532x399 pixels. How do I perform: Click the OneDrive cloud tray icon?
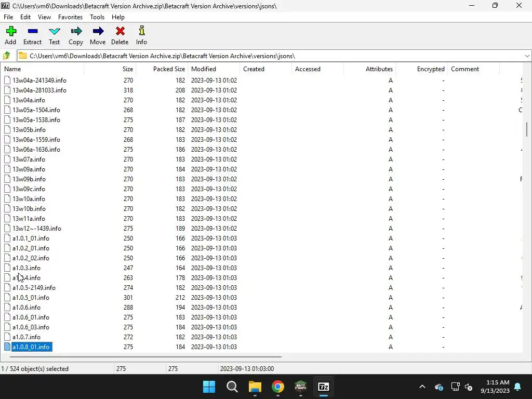438,387
